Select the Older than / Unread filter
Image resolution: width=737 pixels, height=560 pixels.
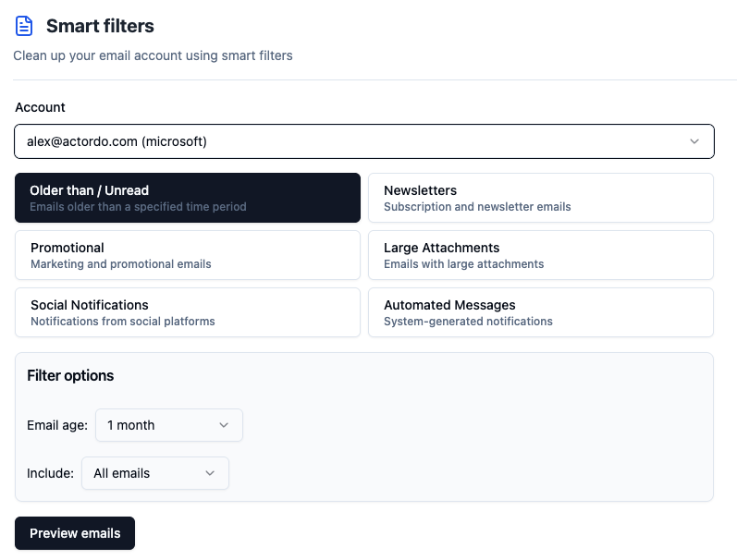coord(188,198)
